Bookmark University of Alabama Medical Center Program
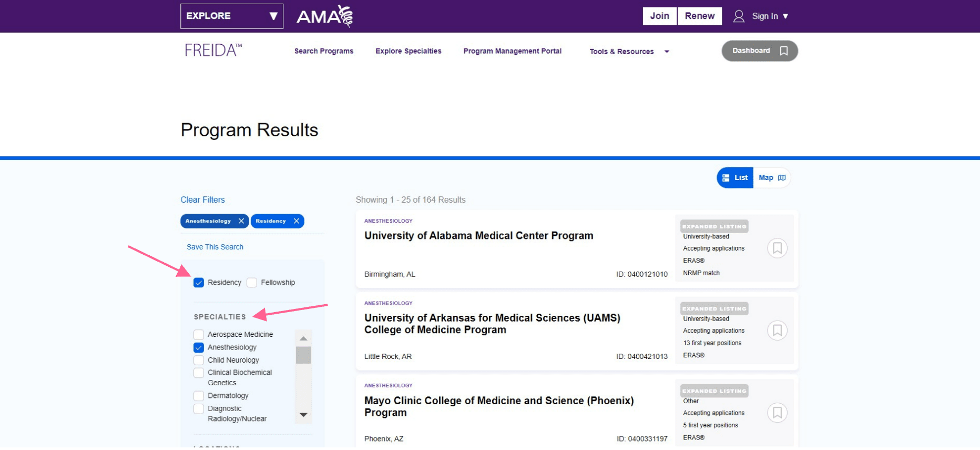Image resolution: width=980 pixels, height=450 pixels. point(777,248)
